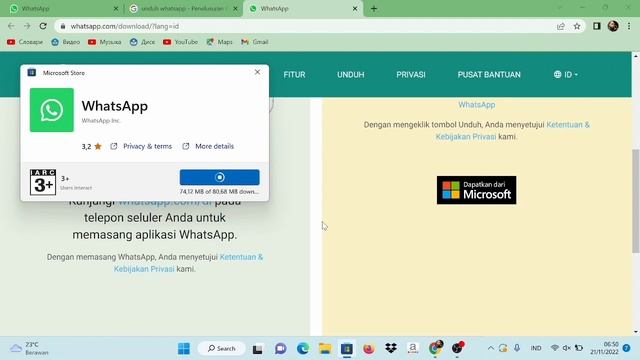This screenshot has width=640, height=360.
Task: Launch Firefox from the taskbar
Action: (369, 349)
